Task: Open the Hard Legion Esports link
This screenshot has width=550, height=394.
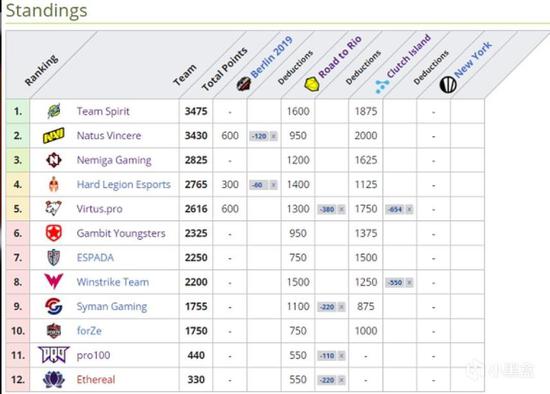Action: point(124,185)
